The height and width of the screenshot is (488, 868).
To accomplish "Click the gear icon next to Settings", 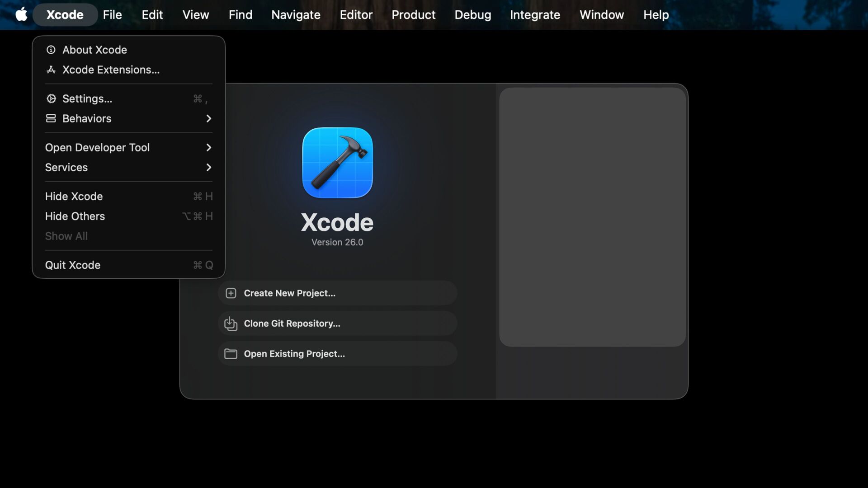I will (51, 99).
